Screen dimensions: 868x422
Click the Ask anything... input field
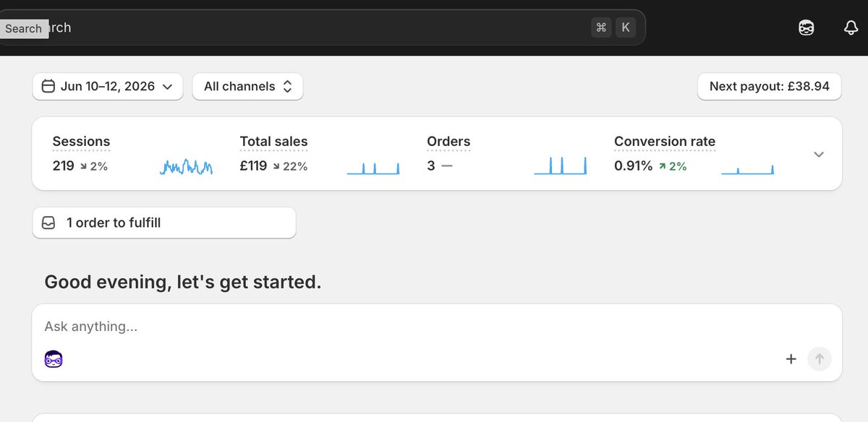pyautogui.click(x=437, y=327)
